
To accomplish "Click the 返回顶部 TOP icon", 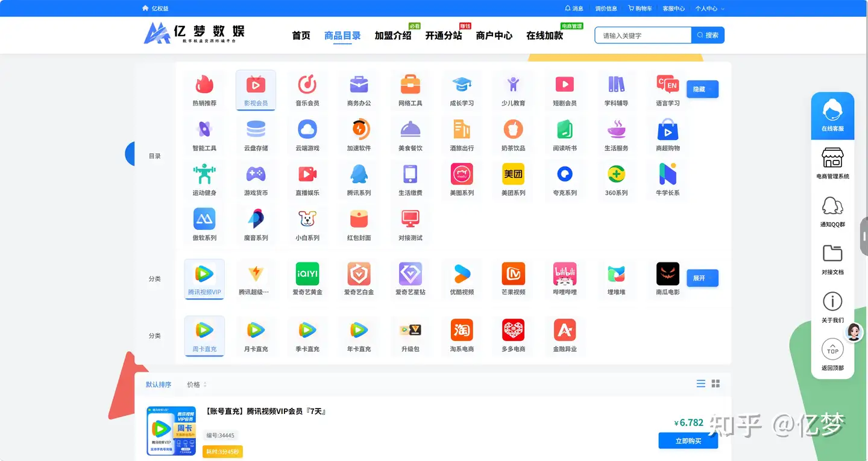I will pyautogui.click(x=832, y=349).
